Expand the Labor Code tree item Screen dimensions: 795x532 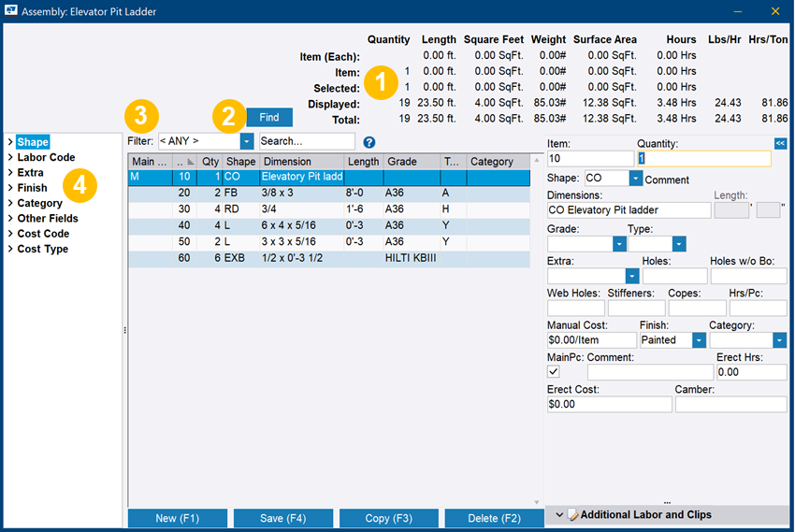click(x=10, y=158)
